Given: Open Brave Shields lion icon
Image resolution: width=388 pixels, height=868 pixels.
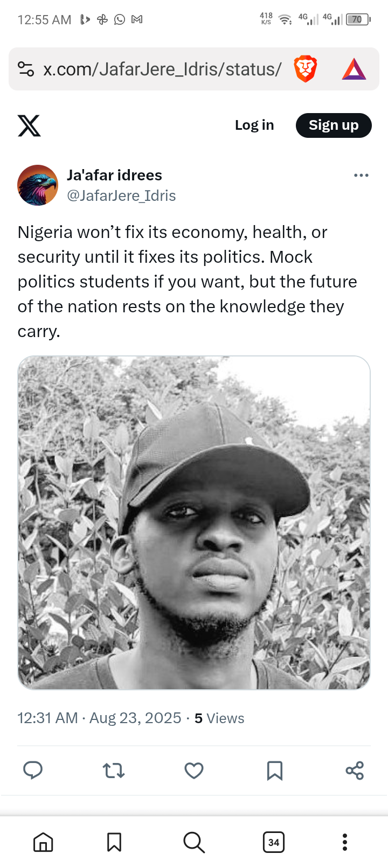Looking at the screenshot, I should point(305,69).
